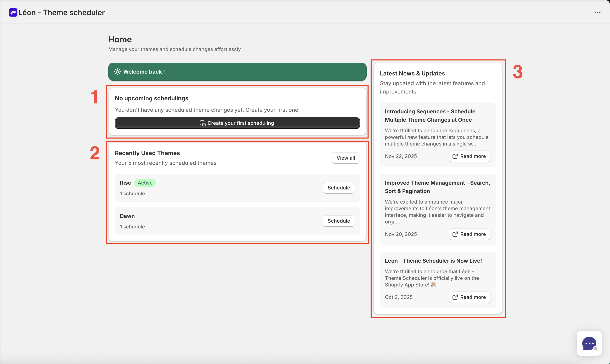Viewport: 610px width, 364px height.
Task: Click external link icon on Theme Management article
Action: click(x=455, y=234)
